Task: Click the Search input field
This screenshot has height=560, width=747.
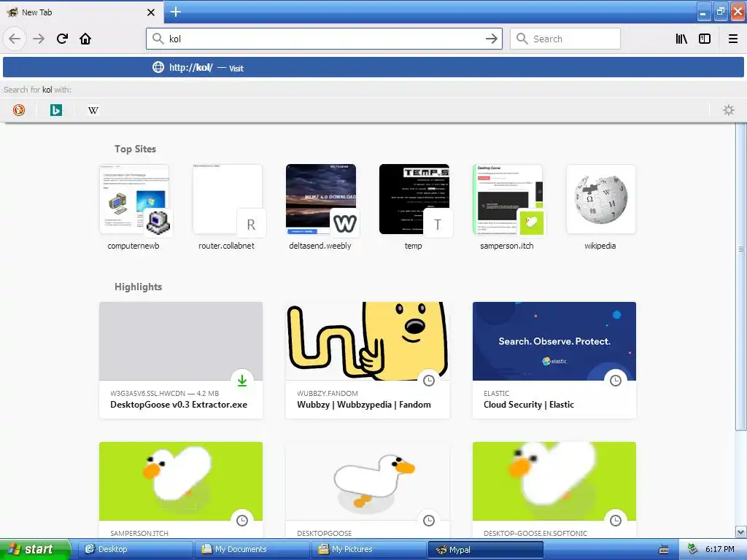Action: 565,39
